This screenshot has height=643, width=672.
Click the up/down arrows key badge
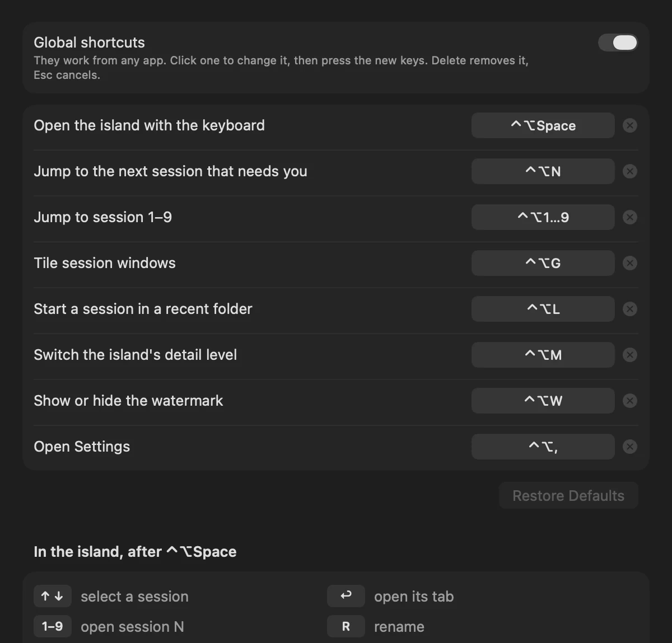pyautogui.click(x=53, y=596)
